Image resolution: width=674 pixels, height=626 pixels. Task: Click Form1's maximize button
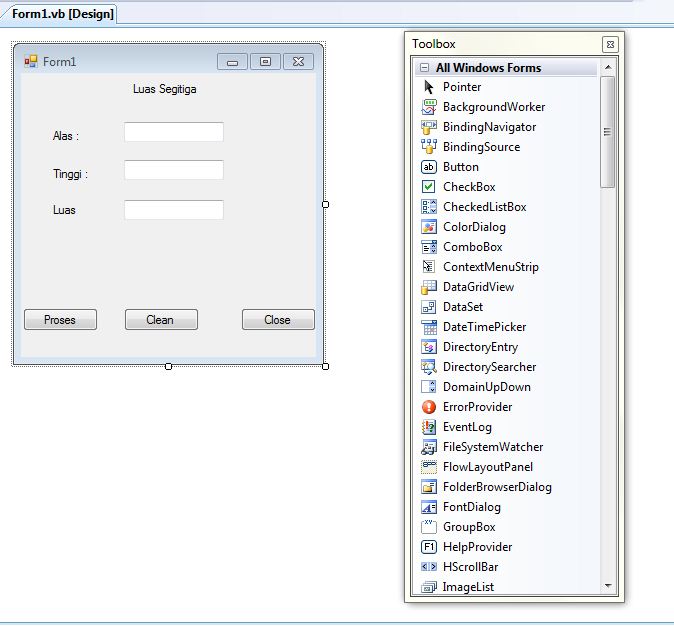265,62
